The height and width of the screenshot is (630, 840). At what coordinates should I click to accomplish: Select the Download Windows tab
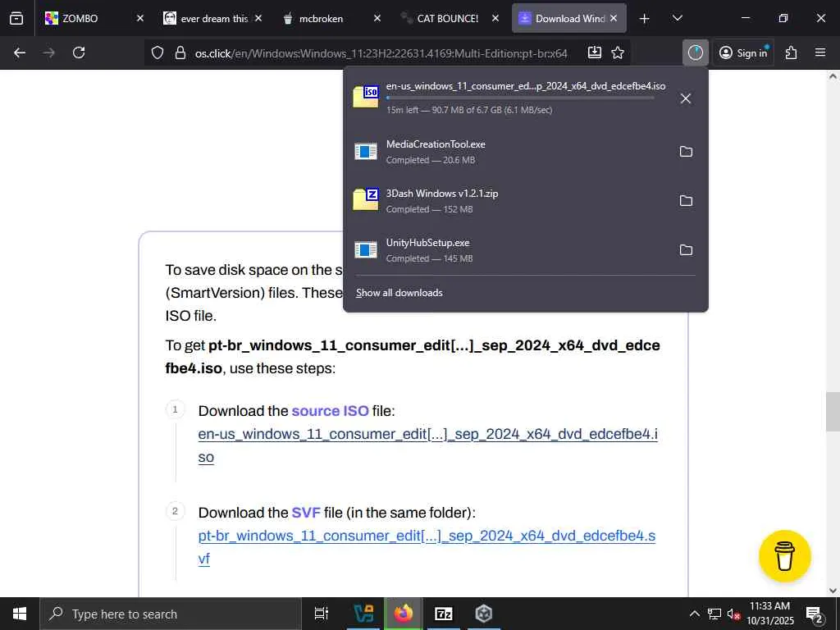point(569,18)
